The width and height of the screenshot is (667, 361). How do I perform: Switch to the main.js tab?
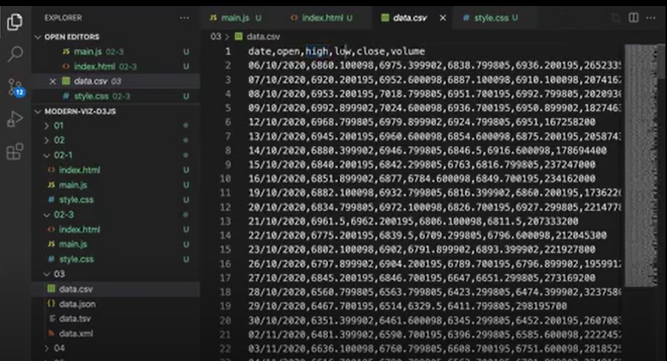coord(235,18)
